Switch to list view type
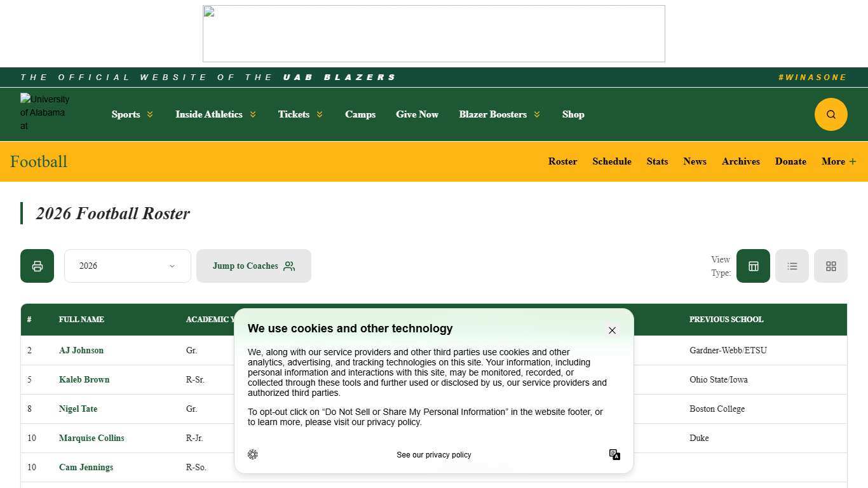 792,266
